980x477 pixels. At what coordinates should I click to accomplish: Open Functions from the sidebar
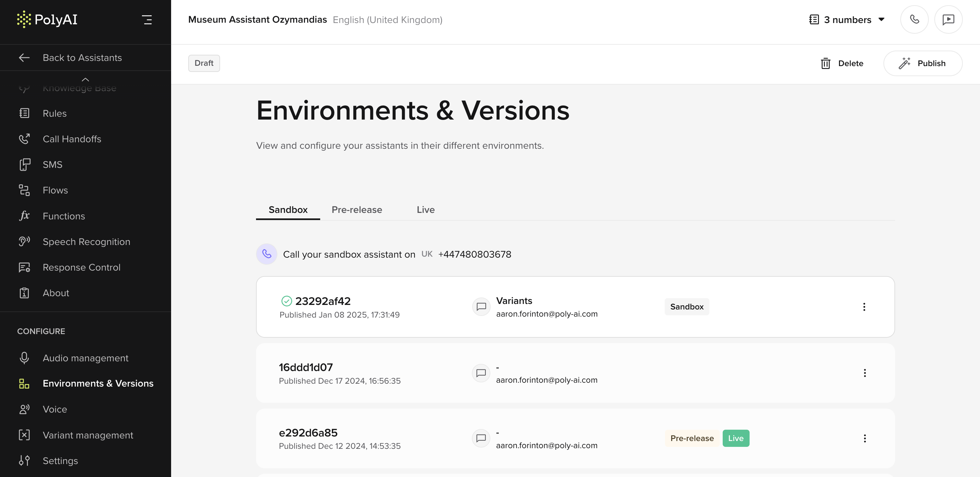coord(64,216)
